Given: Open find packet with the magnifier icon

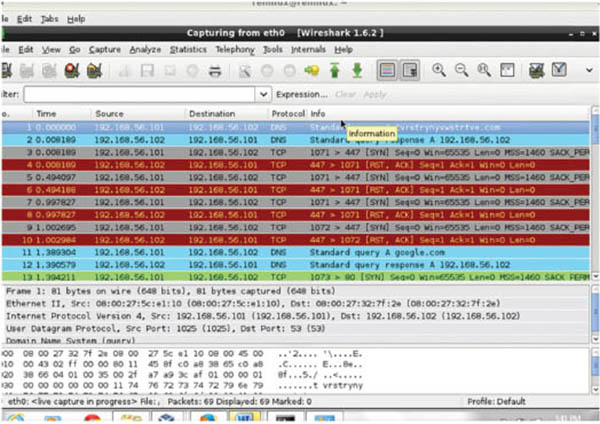Looking at the screenshot, I should point(245,71).
